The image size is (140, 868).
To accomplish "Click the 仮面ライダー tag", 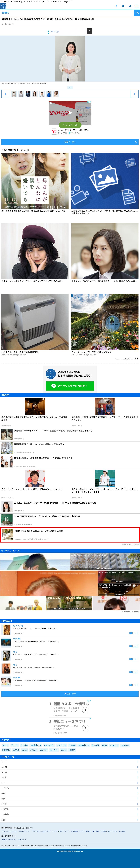I will pos(49,745).
